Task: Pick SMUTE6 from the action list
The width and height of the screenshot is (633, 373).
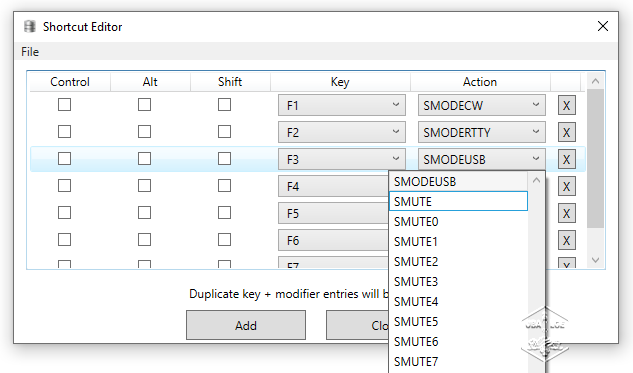Action: [x=458, y=342]
